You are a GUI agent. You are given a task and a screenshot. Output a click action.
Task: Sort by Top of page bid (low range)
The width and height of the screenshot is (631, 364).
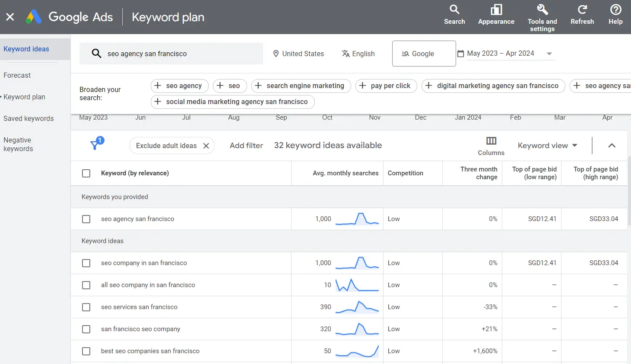534,173
